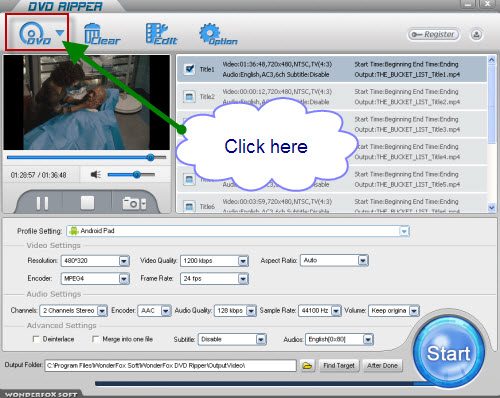Open the Aspect Ratio Auto dropdown

[x=334, y=260]
